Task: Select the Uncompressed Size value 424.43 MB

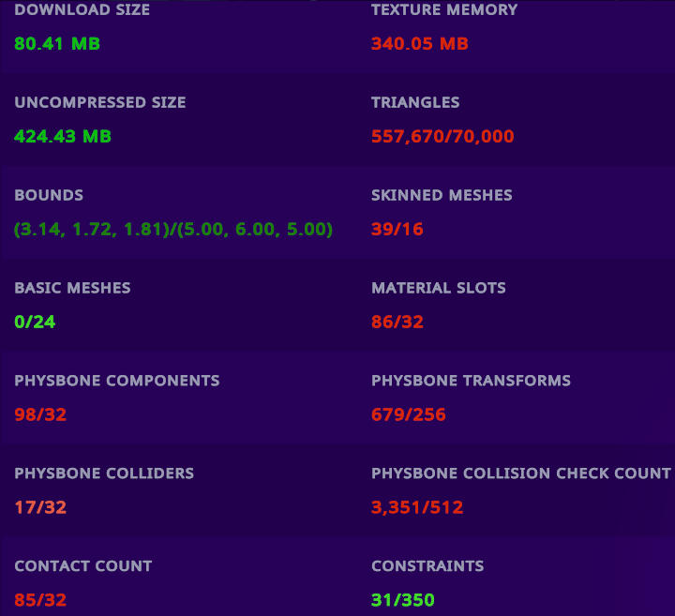Action: 63,137
